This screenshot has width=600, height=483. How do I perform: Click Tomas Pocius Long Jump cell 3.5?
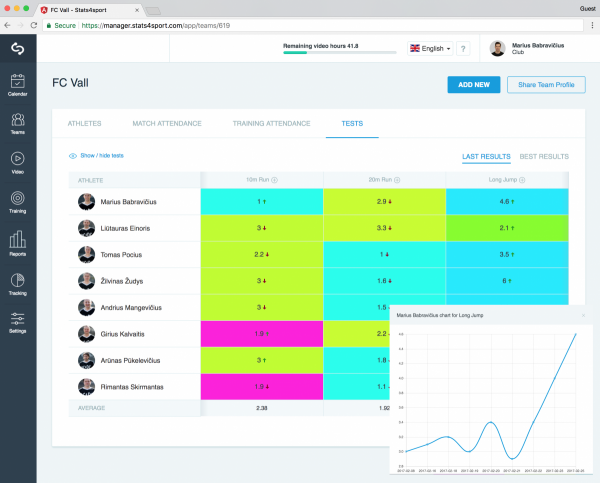[x=507, y=254]
